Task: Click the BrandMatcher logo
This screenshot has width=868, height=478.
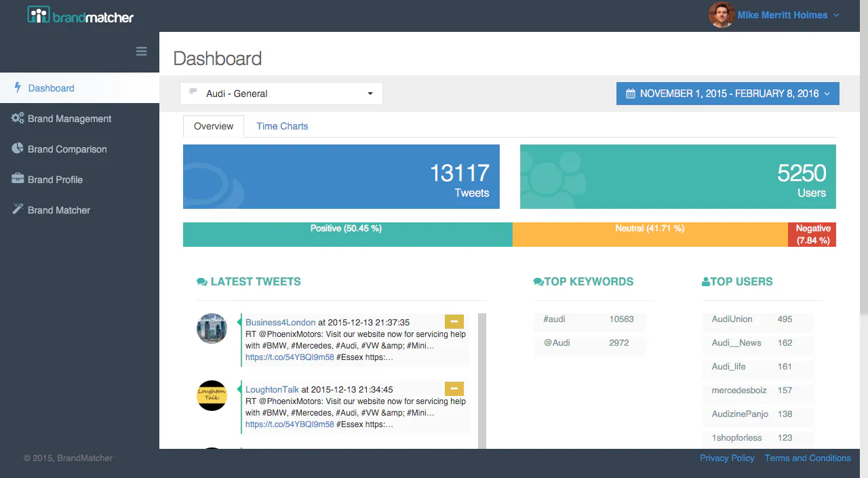Action: (x=81, y=15)
